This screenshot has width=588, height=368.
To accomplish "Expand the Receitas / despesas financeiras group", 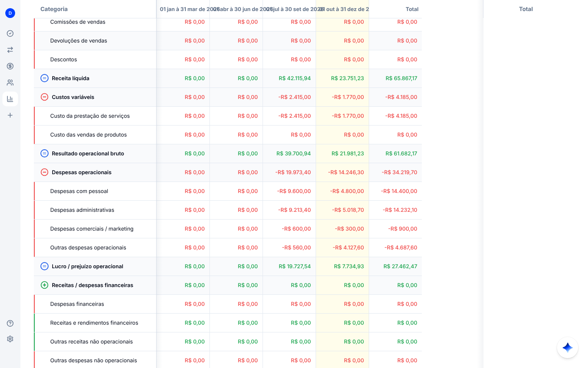I will [x=45, y=285].
